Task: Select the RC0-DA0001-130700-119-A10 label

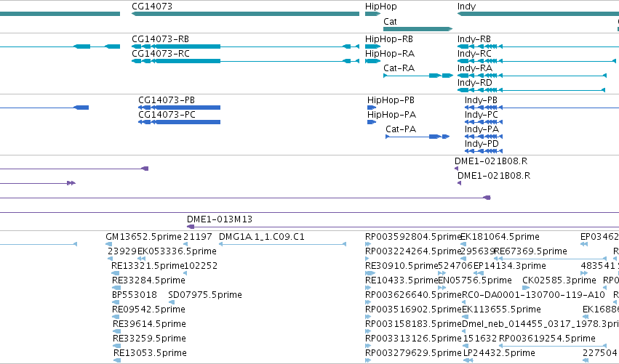Action: 533,295
